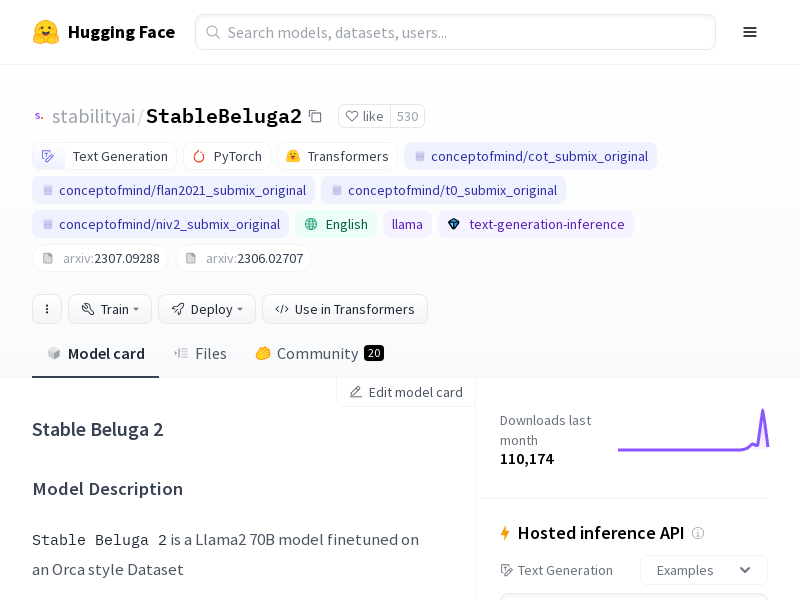
Task: Click the Hugging Face emoji logo
Action: coord(46,32)
